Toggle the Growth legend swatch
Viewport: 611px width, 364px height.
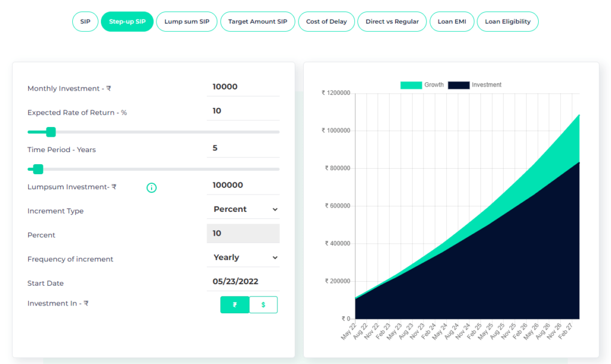pyautogui.click(x=411, y=85)
